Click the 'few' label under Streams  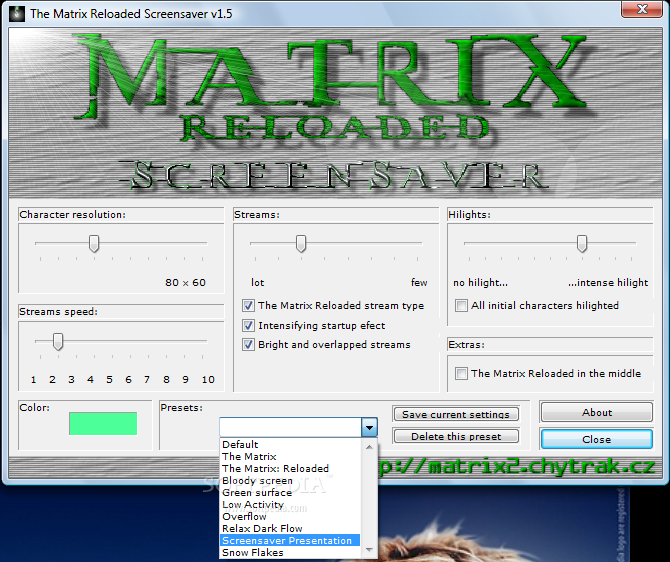(419, 282)
